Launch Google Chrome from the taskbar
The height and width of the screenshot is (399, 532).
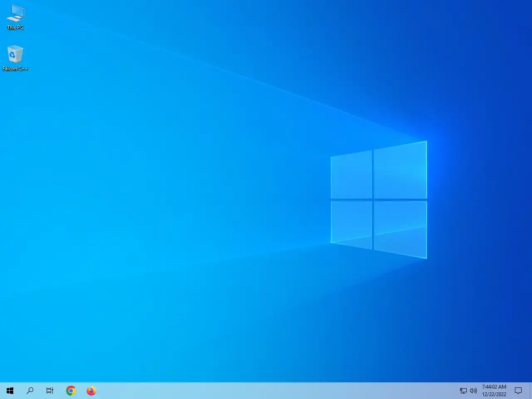[x=71, y=391]
